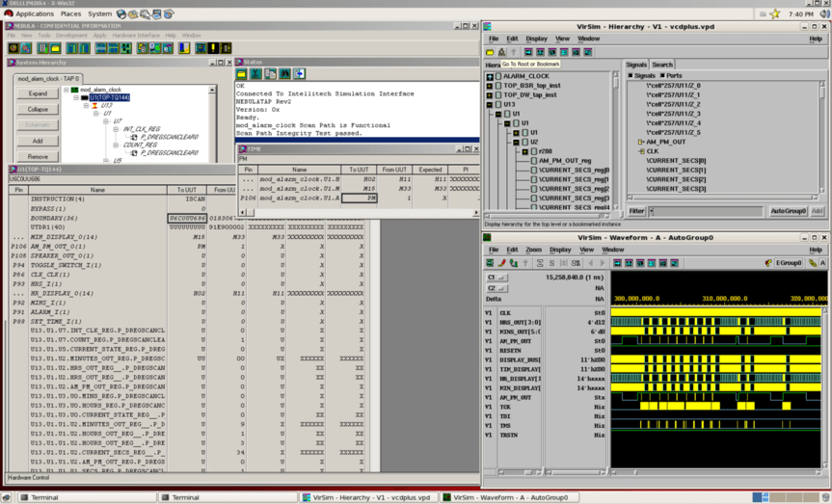
Task: Open Help menu in VirSim Hierarchy window
Action: (x=816, y=39)
